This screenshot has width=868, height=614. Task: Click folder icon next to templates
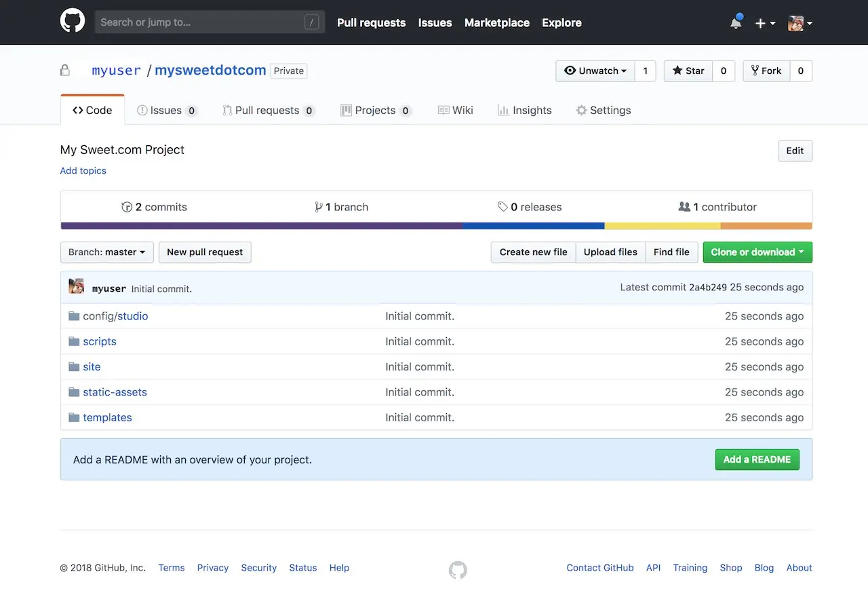click(x=74, y=417)
